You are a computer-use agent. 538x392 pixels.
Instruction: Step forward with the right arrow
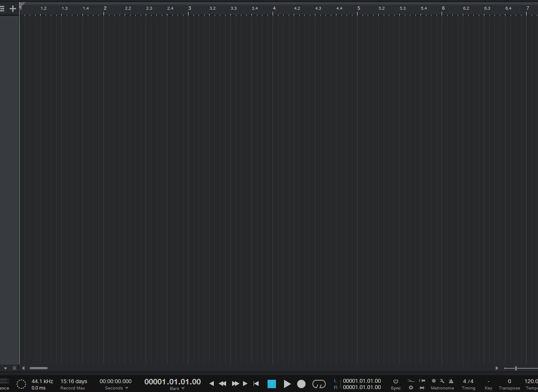point(245,384)
